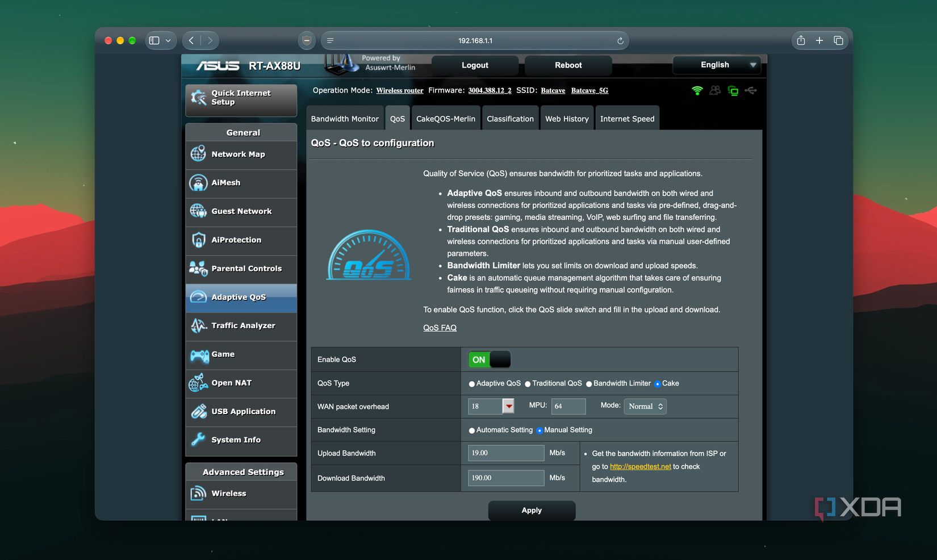
Task: Switch to Web History tab
Action: [567, 119]
